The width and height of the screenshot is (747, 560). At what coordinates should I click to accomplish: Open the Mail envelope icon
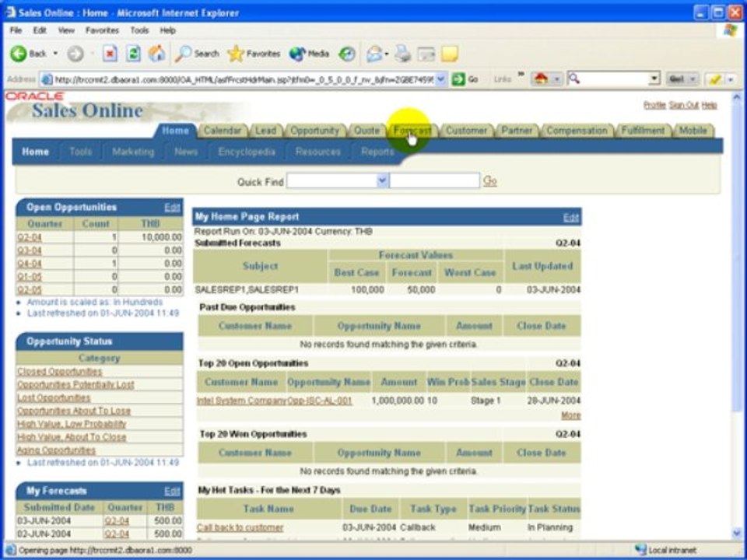(374, 54)
